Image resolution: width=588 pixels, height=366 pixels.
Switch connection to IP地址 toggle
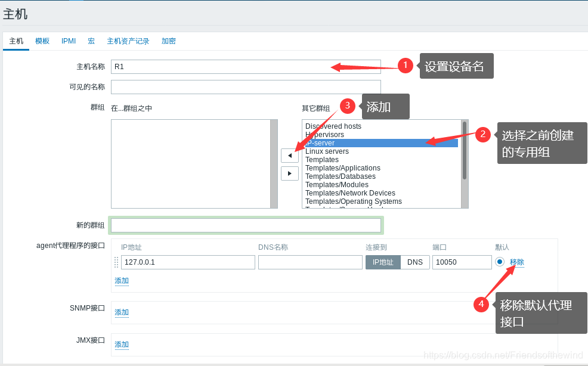point(383,262)
